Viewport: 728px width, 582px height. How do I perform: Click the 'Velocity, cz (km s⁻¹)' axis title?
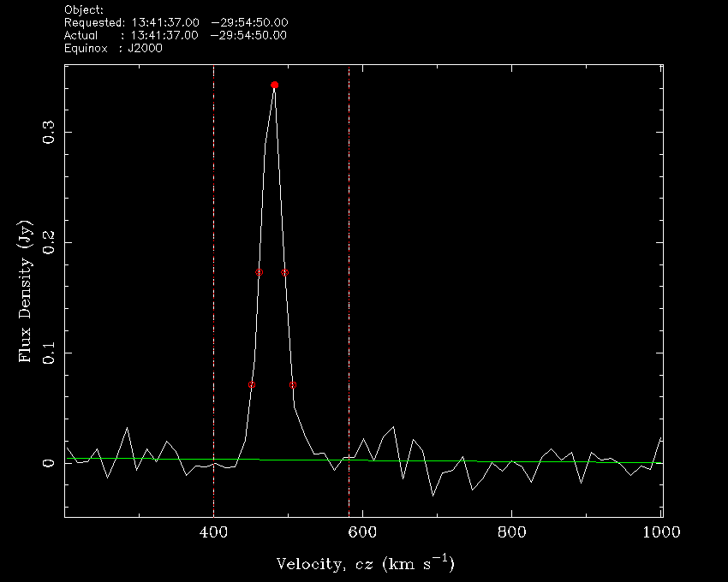(x=365, y=564)
